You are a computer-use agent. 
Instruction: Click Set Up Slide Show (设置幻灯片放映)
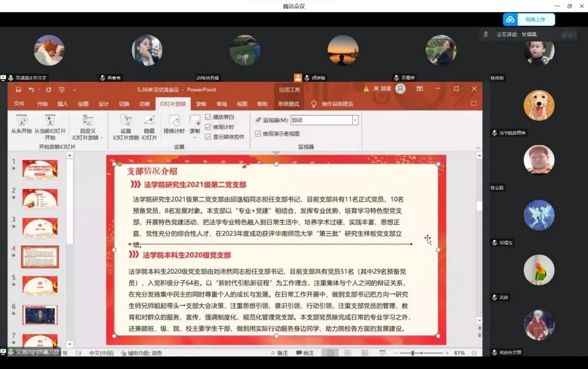(x=127, y=121)
